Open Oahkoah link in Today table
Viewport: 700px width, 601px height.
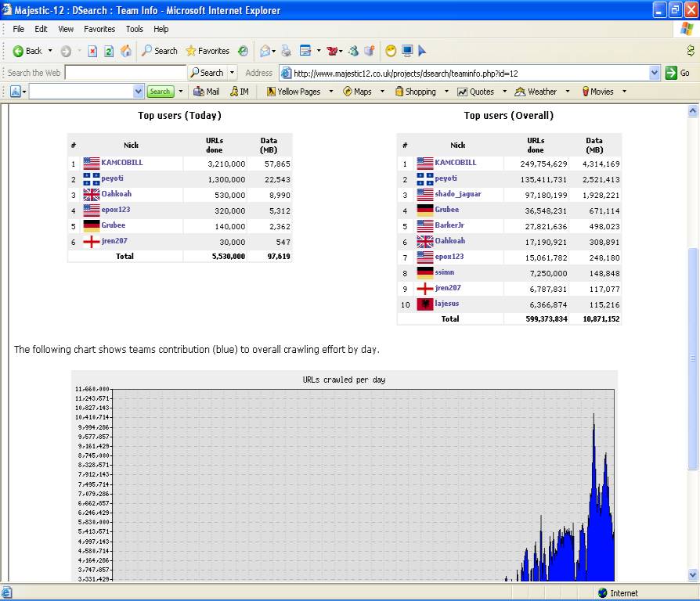[x=116, y=193]
